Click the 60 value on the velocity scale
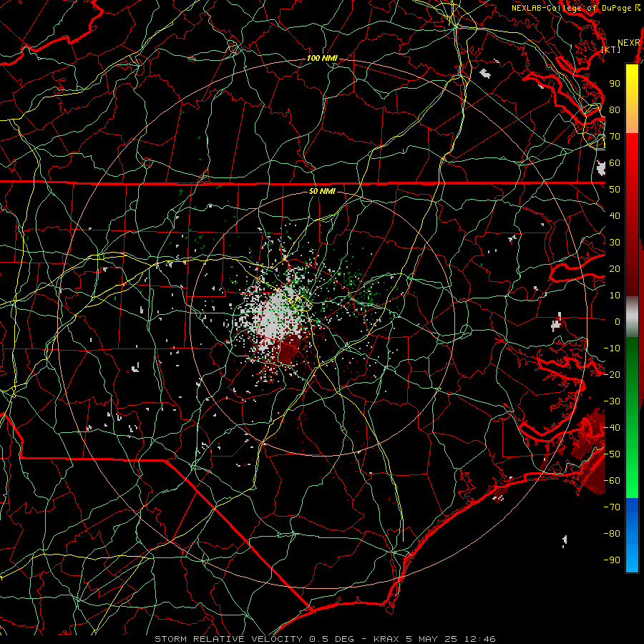Screen dimensions: 644x644 615,163
